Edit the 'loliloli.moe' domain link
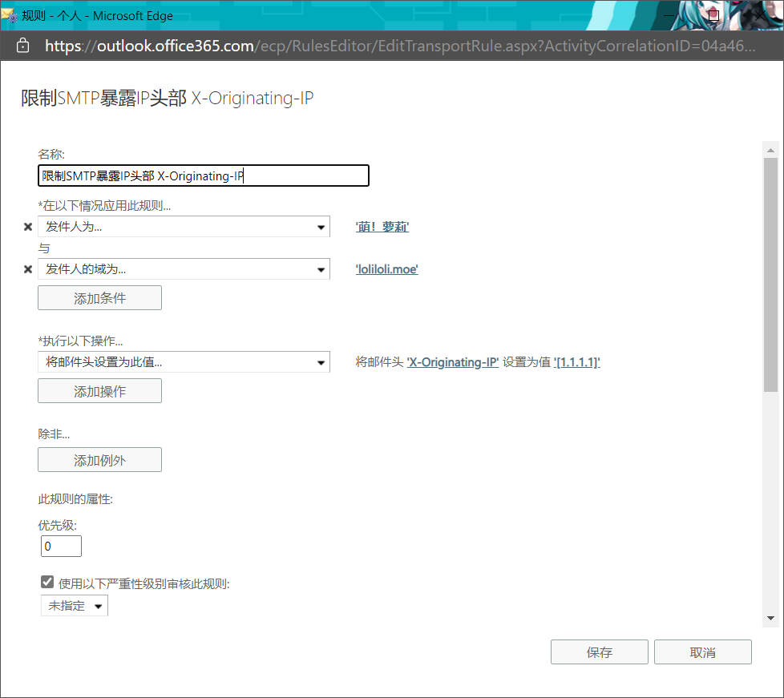The height and width of the screenshot is (698, 784). (386, 269)
